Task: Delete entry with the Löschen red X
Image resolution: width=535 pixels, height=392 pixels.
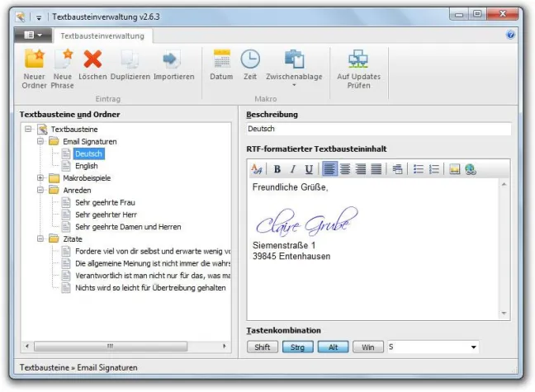Action: click(x=92, y=65)
